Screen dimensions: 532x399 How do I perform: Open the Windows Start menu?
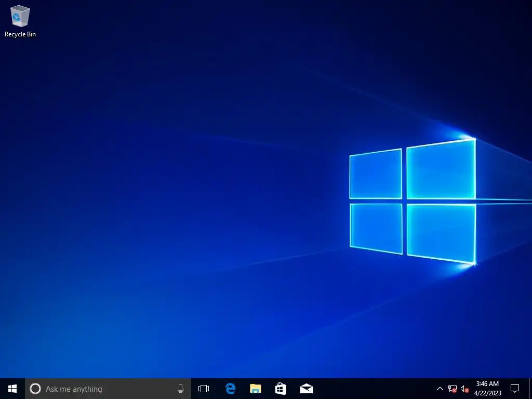tap(12, 389)
